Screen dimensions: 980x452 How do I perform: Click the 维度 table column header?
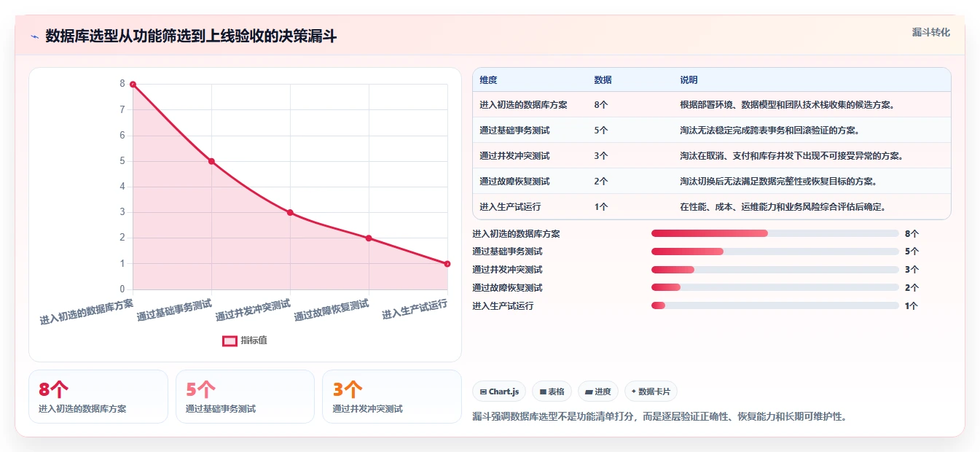coord(489,79)
